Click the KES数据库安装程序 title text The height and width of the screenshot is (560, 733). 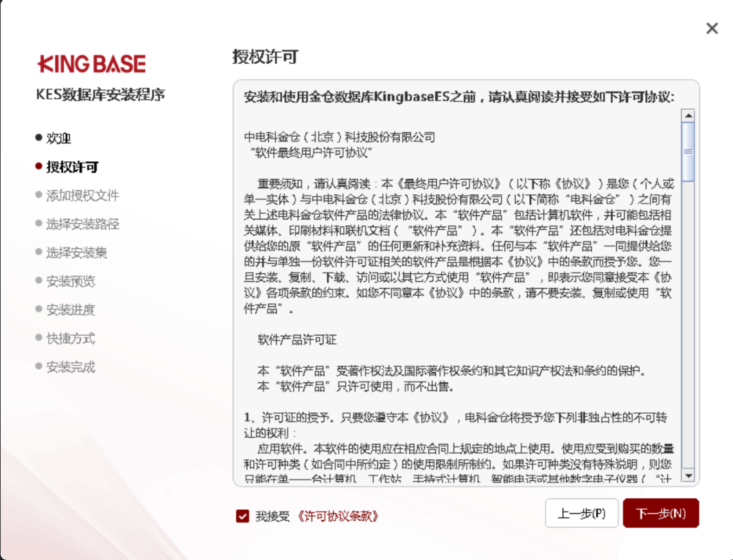point(100,95)
